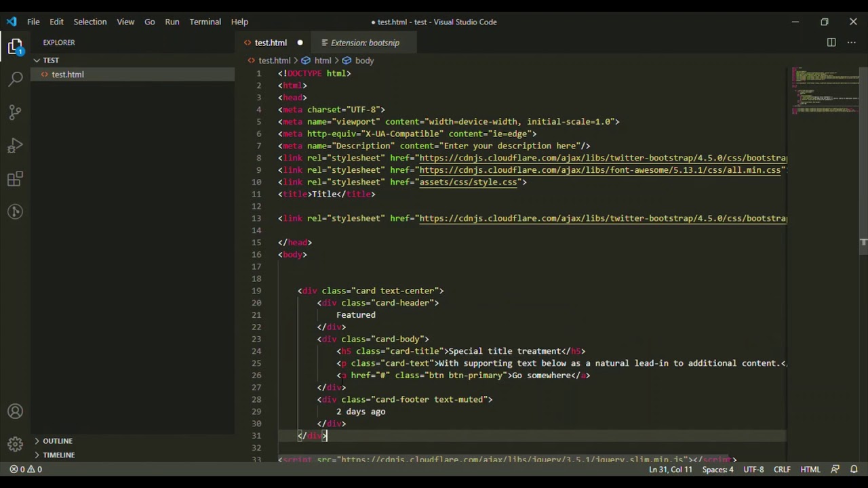Open the Go menu
The width and height of the screenshot is (868, 488).
pyautogui.click(x=150, y=22)
